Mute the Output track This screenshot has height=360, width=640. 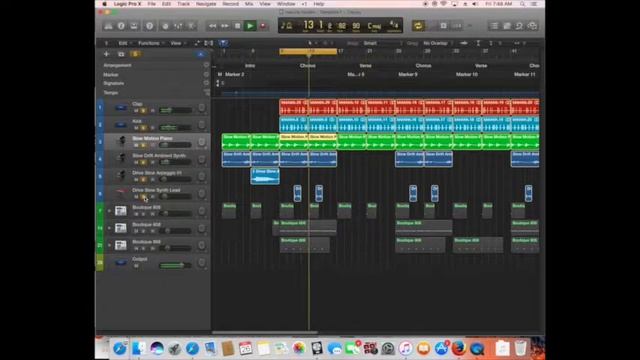tap(136, 266)
